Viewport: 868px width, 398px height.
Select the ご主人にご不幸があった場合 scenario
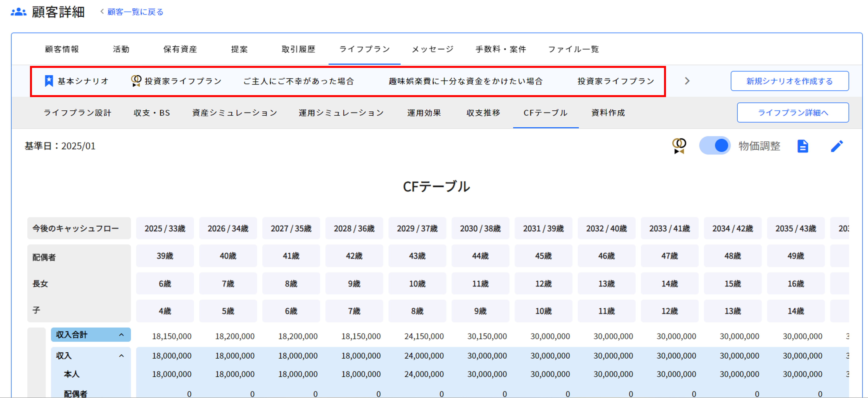tap(298, 81)
